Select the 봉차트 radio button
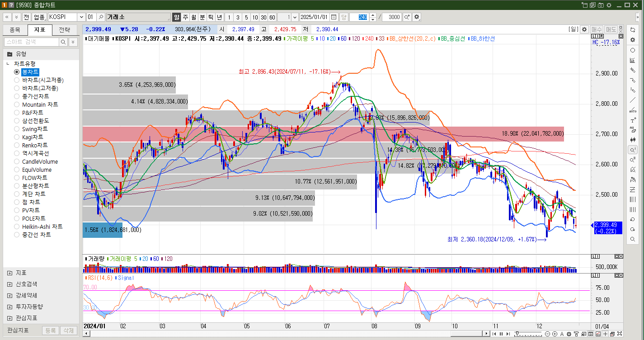Screen dimensions: 644x340 click(x=17, y=72)
